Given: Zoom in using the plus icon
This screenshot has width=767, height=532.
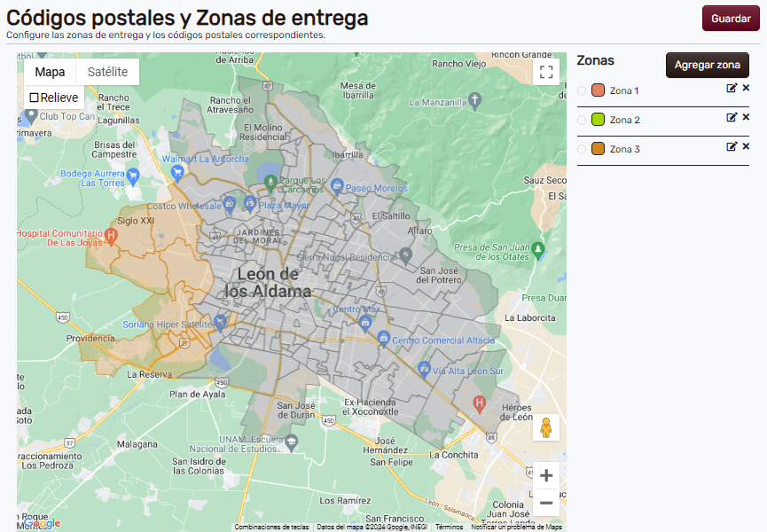Looking at the screenshot, I should pyautogui.click(x=546, y=475).
